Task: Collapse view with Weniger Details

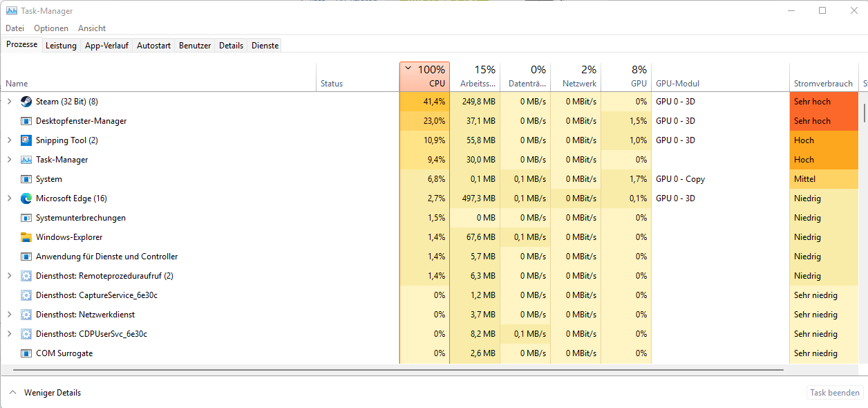Action: click(45, 393)
